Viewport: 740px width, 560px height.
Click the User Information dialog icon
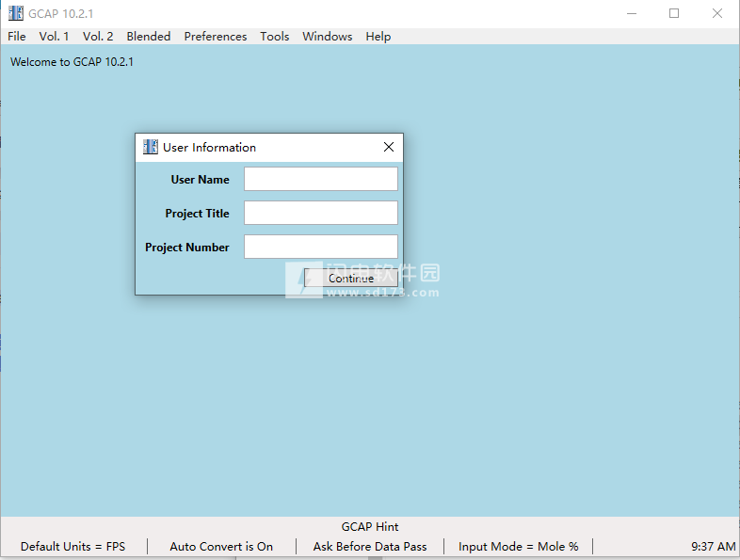[150, 147]
